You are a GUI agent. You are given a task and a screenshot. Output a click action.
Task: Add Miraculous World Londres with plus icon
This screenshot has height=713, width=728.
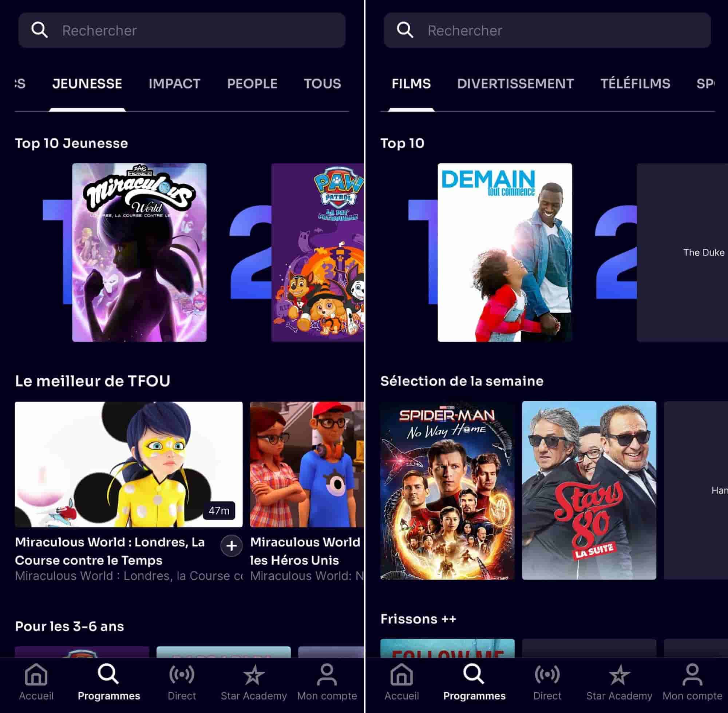tap(232, 546)
